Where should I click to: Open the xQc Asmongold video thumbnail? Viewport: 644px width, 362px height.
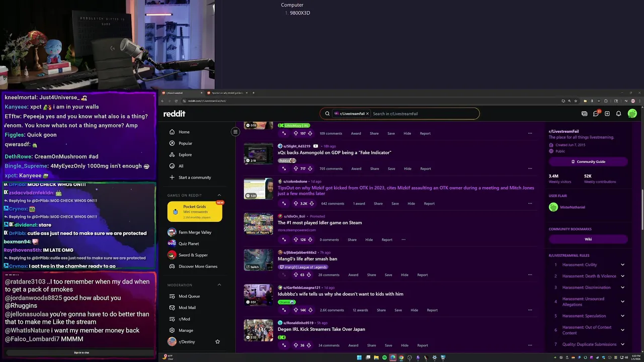pyautogui.click(x=259, y=154)
